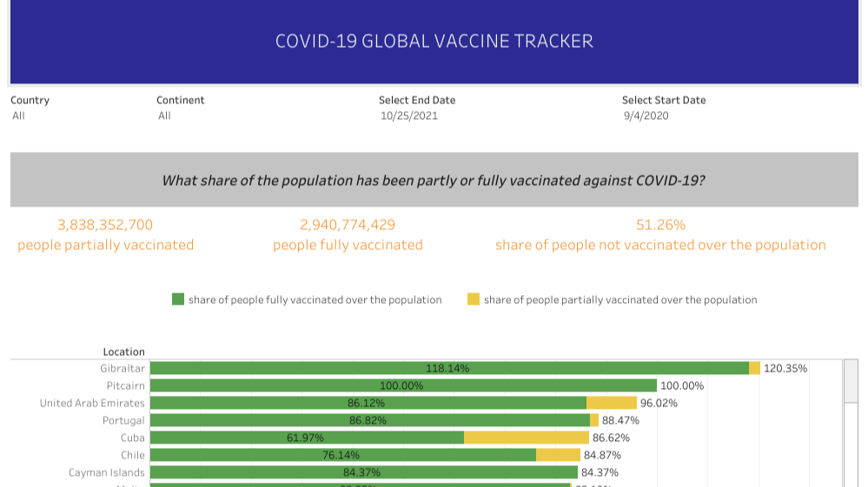Click the 2,940,774,429 fully vaccinated figure

(348, 225)
